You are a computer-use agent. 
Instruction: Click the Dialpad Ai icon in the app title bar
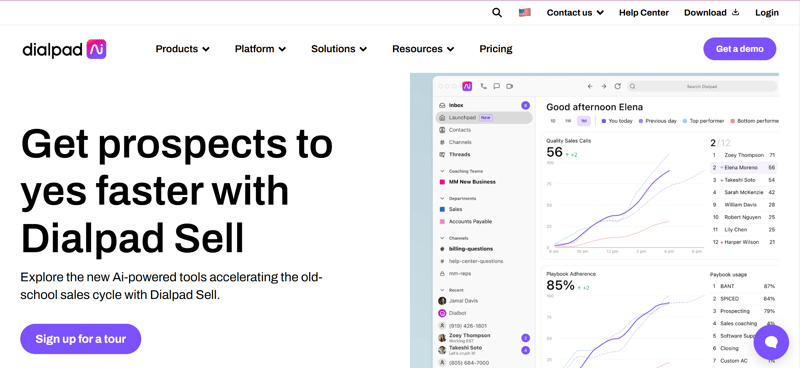click(467, 86)
